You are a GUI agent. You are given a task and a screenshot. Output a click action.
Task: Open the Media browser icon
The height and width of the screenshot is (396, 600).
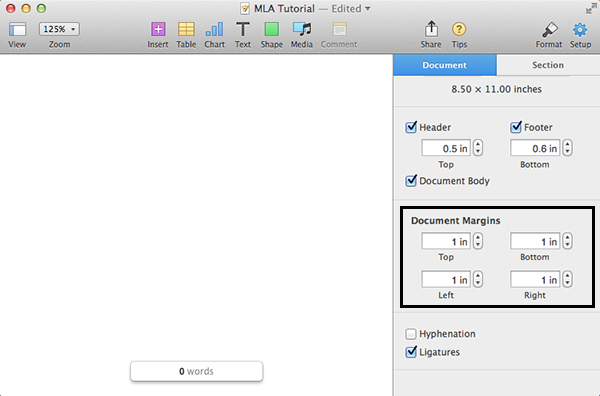coord(302,29)
